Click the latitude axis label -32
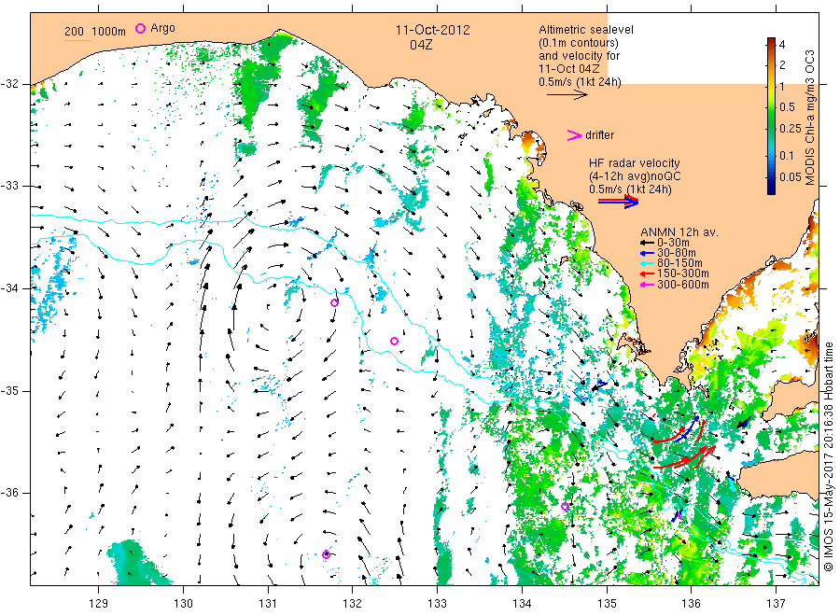This screenshot has width=840, height=616. [10, 84]
